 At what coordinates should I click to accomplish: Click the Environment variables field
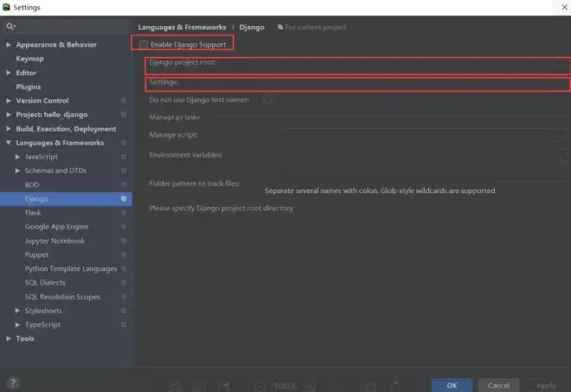408,156
